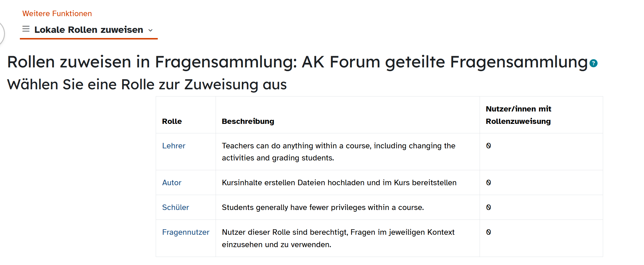The height and width of the screenshot is (265, 644).
Task: Choose the Autor role link
Action: click(172, 183)
